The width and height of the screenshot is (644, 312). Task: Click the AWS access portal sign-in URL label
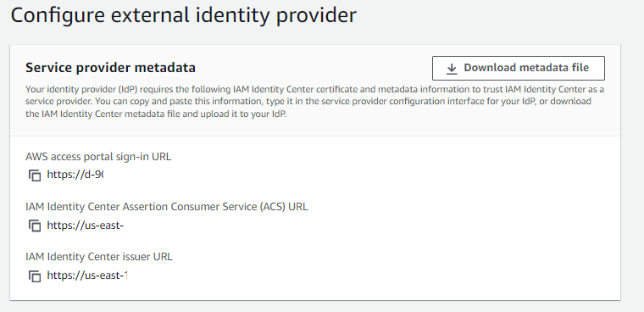[x=98, y=157]
